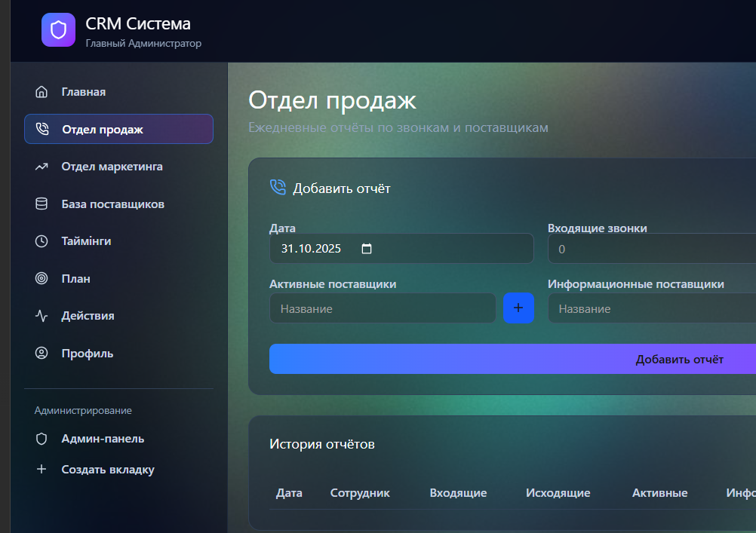Click the Информационные поставщики Название field
This screenshot has width=756, height=533.
click(652, 308)
